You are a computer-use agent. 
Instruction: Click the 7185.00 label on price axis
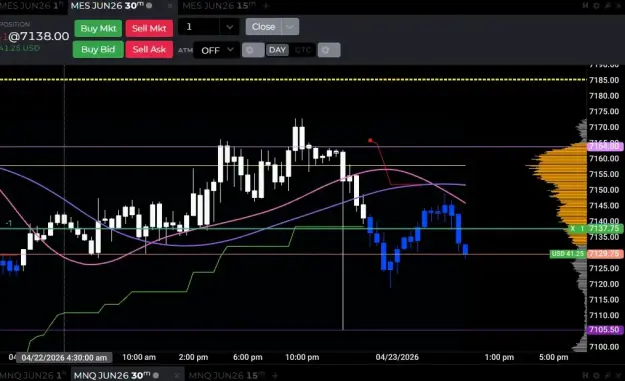click(x=604, y=80)
